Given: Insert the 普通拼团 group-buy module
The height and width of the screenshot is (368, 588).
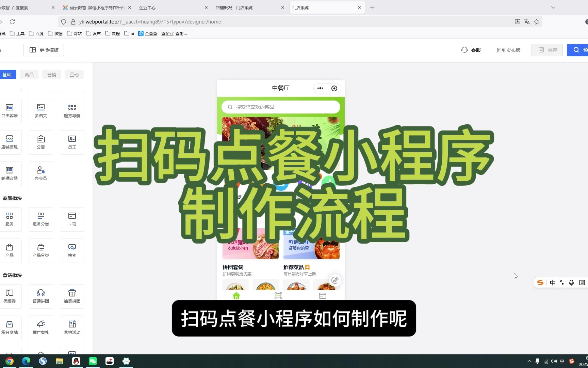Looking at the screenshot, I should click(x=41, y=296).
